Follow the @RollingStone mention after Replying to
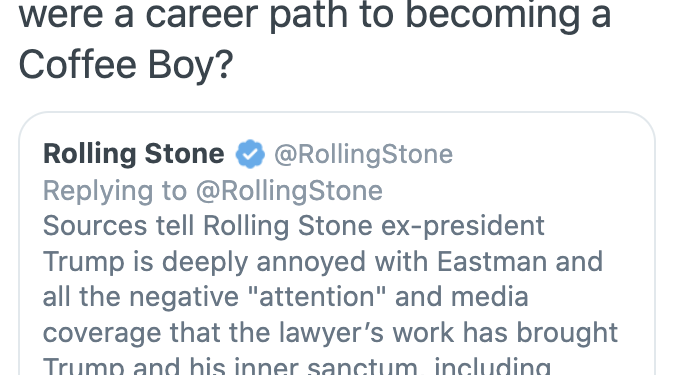Screen dimensions: 676x375 point(289,191)
